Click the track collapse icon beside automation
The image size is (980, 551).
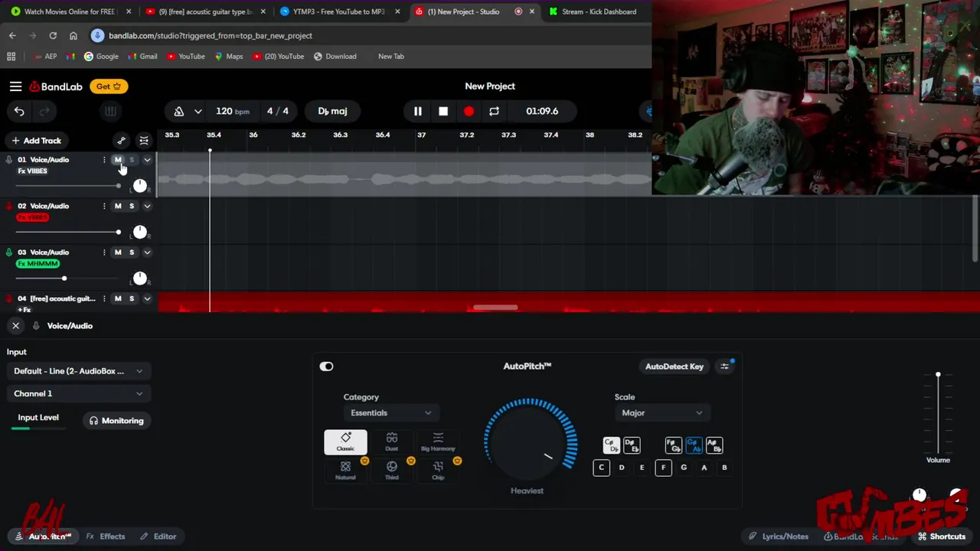coord(144,141)
